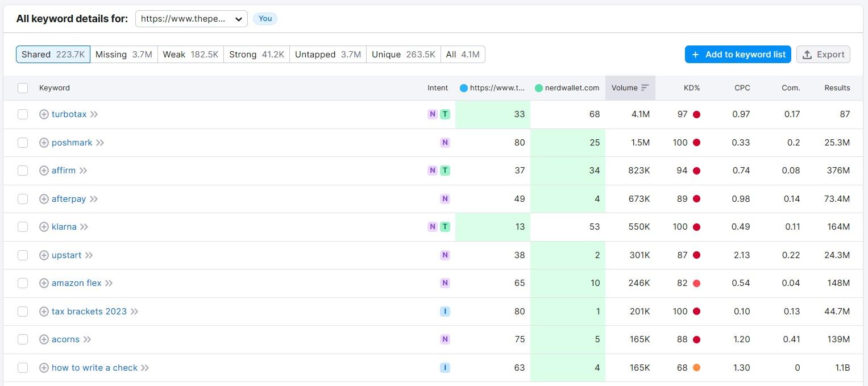Check the klarna row checkbox
The image size is (868, 386).
(x=23, y=227)
